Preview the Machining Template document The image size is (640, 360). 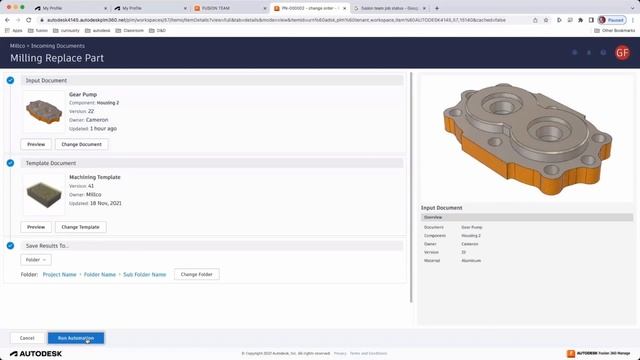click(36, 227)
